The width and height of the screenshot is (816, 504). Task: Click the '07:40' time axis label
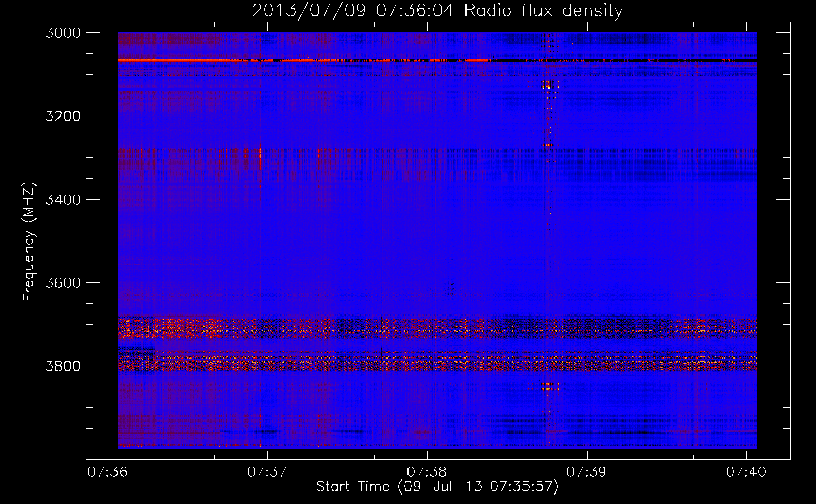[746, 472]
